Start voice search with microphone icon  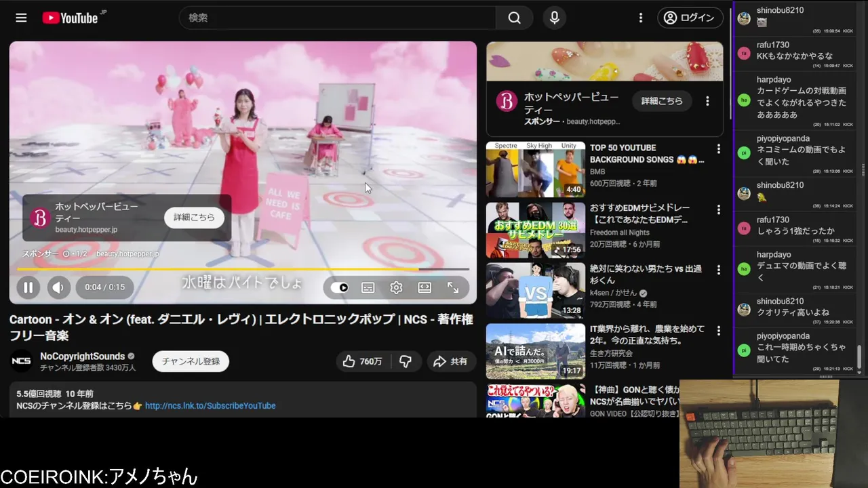(x=555, y=18)
